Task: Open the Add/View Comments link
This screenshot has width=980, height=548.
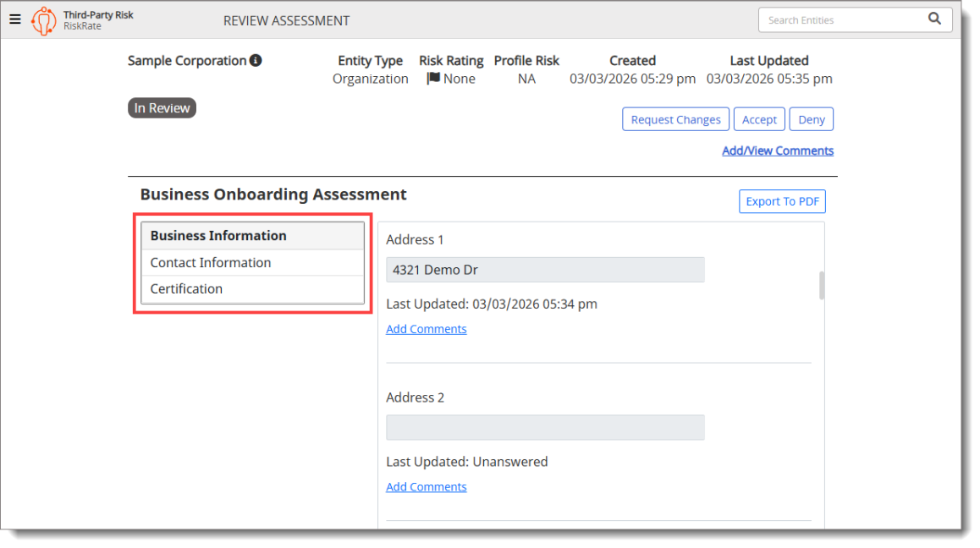Action: pyautogui.click(x=777, y=151)
